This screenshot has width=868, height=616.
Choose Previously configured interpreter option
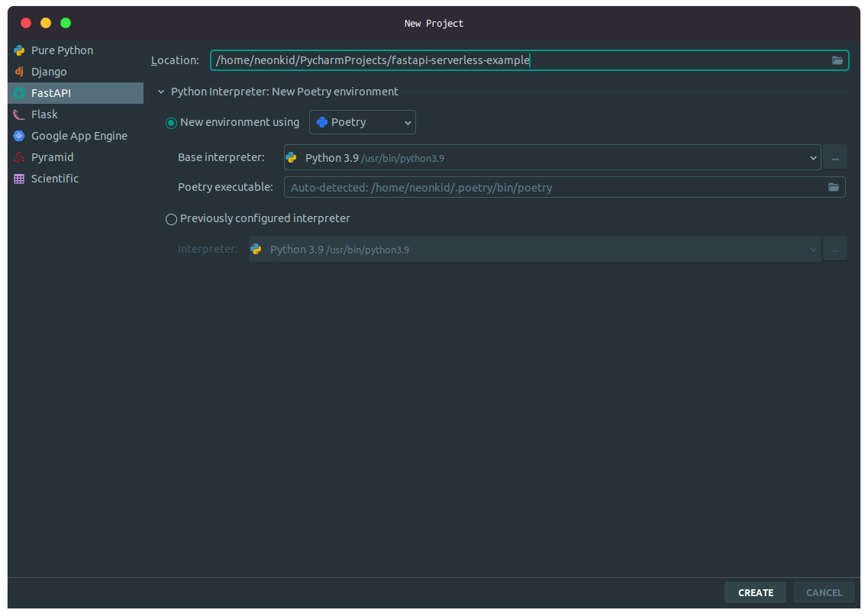[171, 219]
